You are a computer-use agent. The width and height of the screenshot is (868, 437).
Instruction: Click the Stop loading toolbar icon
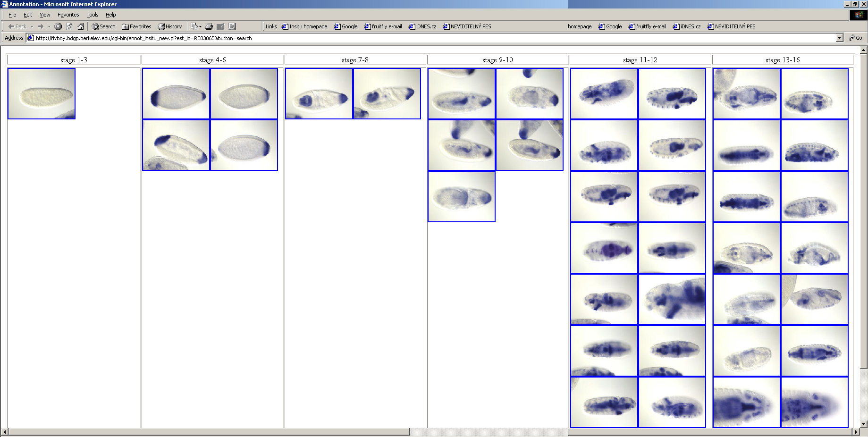pyautogui.click(x=58, y=26)
